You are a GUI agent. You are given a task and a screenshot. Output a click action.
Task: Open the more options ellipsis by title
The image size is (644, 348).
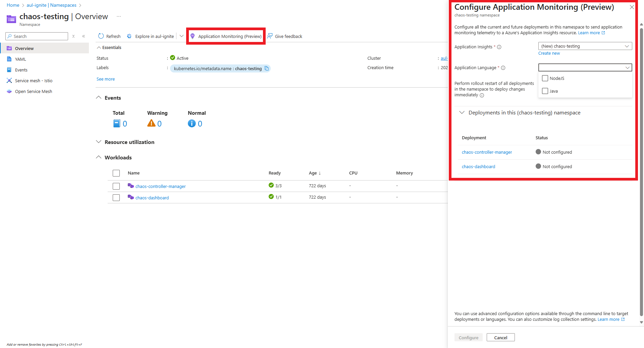click(119, 16)
